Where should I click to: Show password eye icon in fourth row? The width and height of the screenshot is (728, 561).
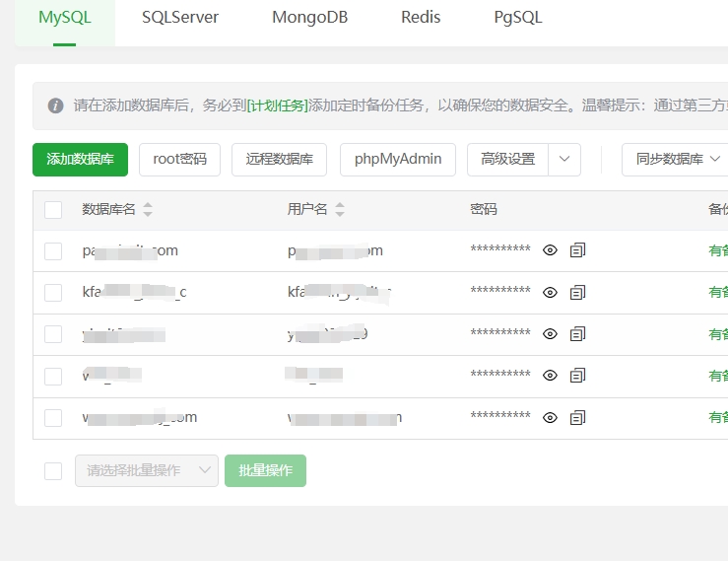550,376
